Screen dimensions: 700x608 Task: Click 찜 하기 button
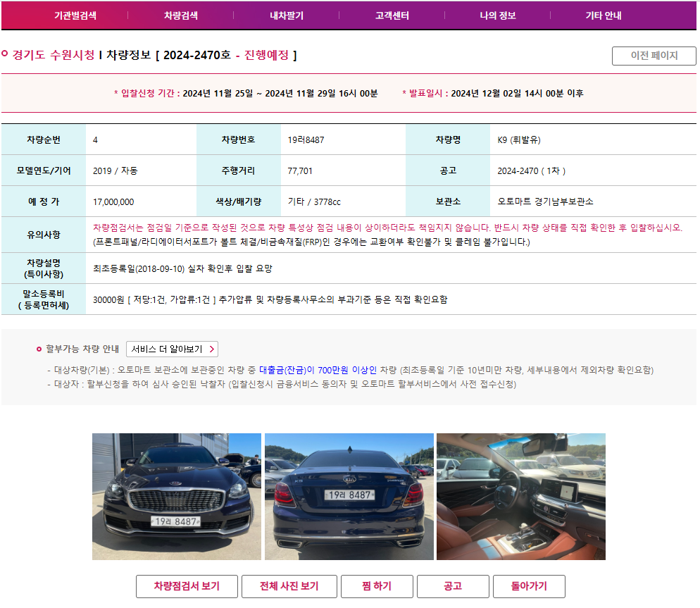377,586
